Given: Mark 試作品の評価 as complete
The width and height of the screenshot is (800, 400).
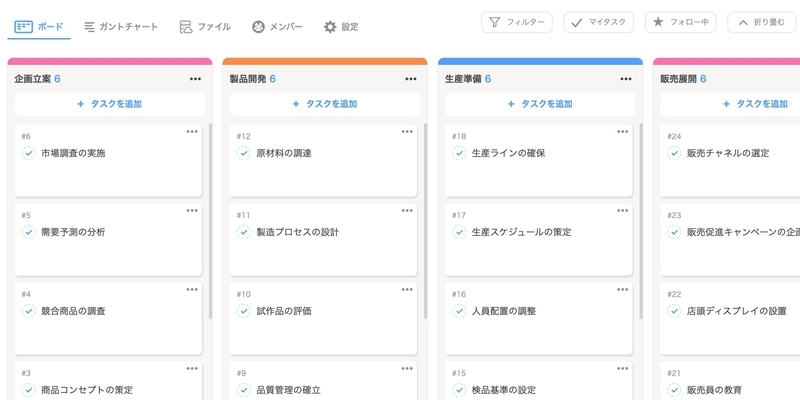Looking at the screenshot, I should (244, 311).
